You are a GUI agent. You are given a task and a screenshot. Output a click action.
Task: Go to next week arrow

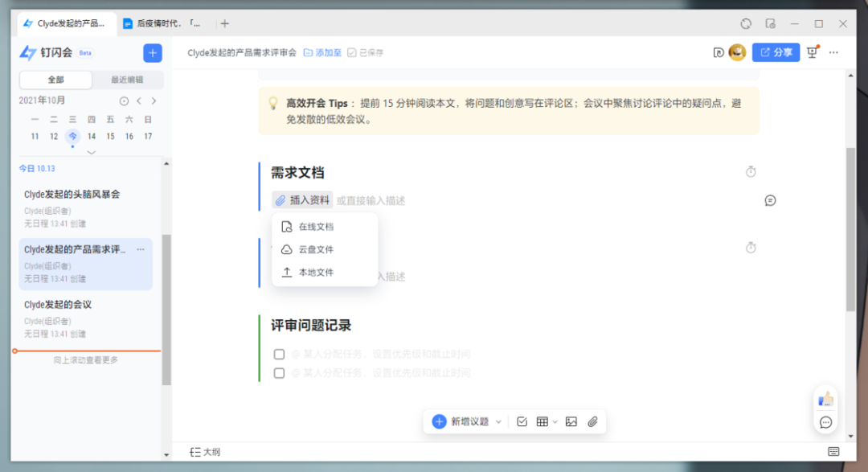click(154, 101)
